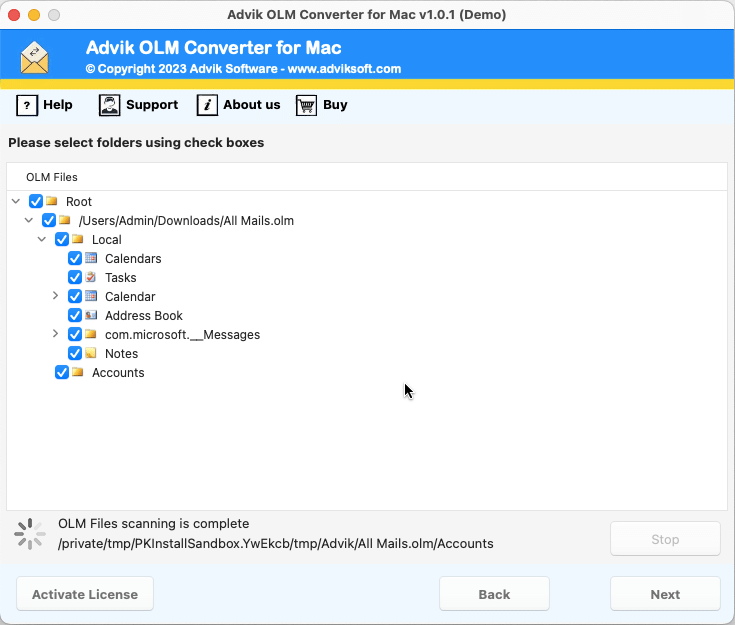The image size is (735, 625).
Task: Deselect the Calendars checkbox
Action: pos(75,258)
